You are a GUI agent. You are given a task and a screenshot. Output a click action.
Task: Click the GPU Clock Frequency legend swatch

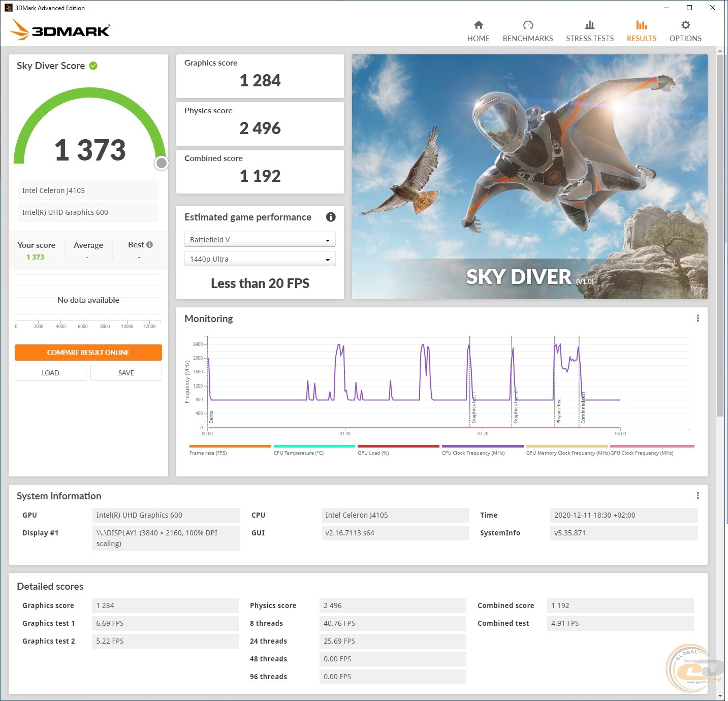652,446
